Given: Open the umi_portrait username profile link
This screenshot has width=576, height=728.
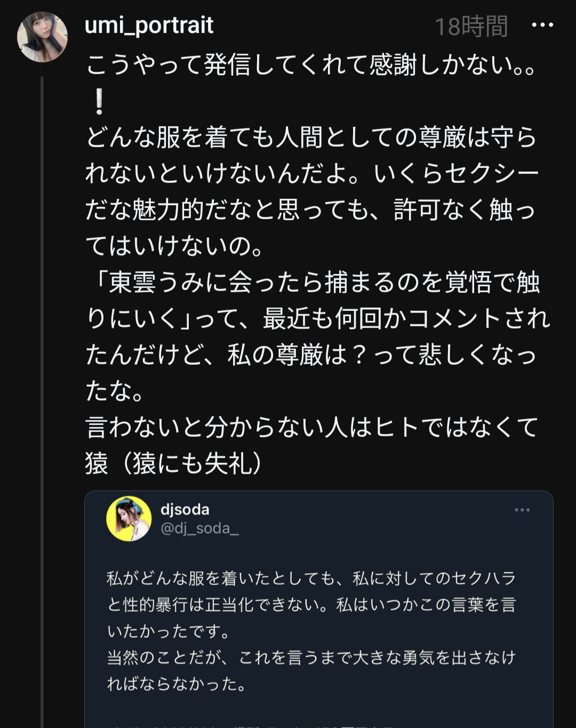Looking at the screenshot, I should (149, 25).
